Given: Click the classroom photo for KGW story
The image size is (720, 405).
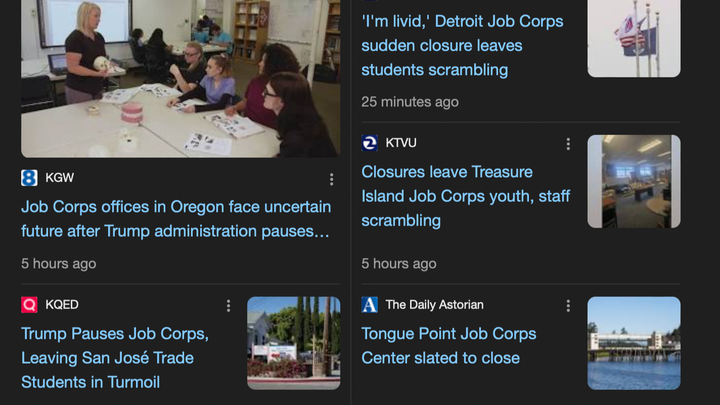Looking at the screenshot, I should pyautogui.click(x=180, y=78).
